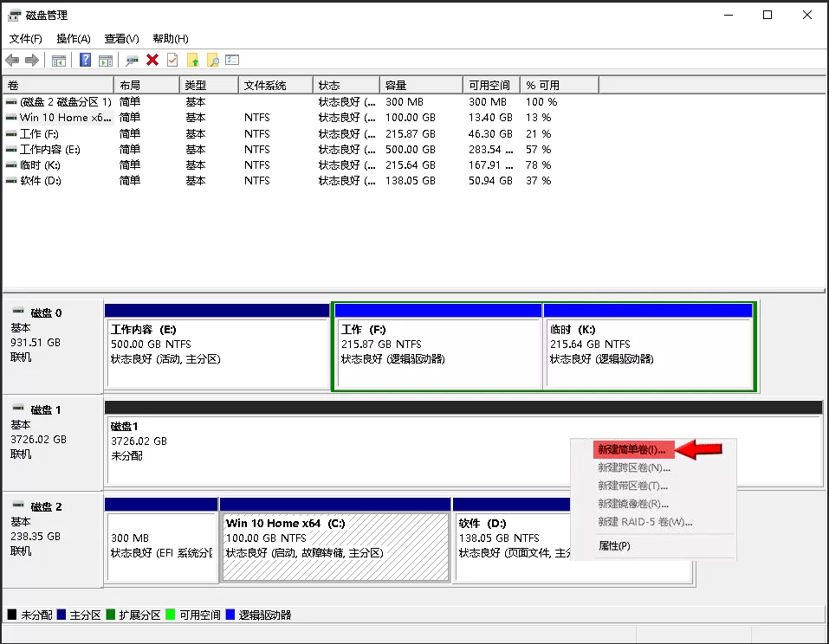Click the red X delete icon
Viewport: 829px width, 644px height.
click(152, 60)
